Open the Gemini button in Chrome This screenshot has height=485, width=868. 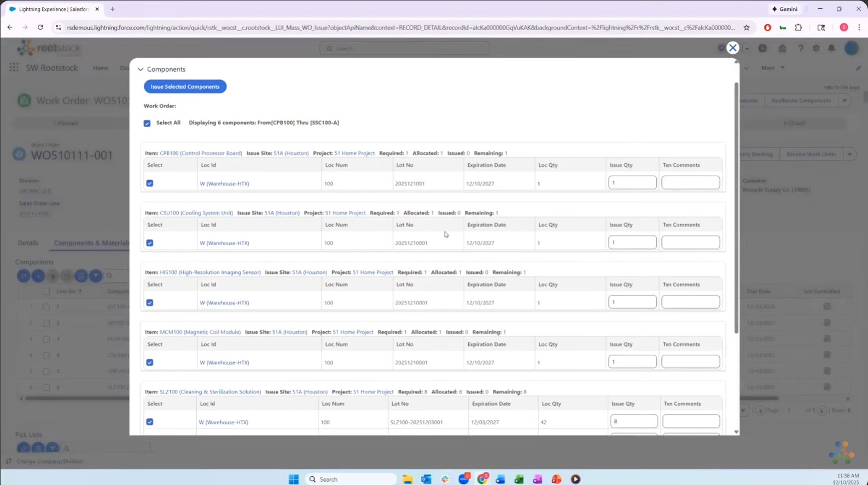(x=784, y=9)
